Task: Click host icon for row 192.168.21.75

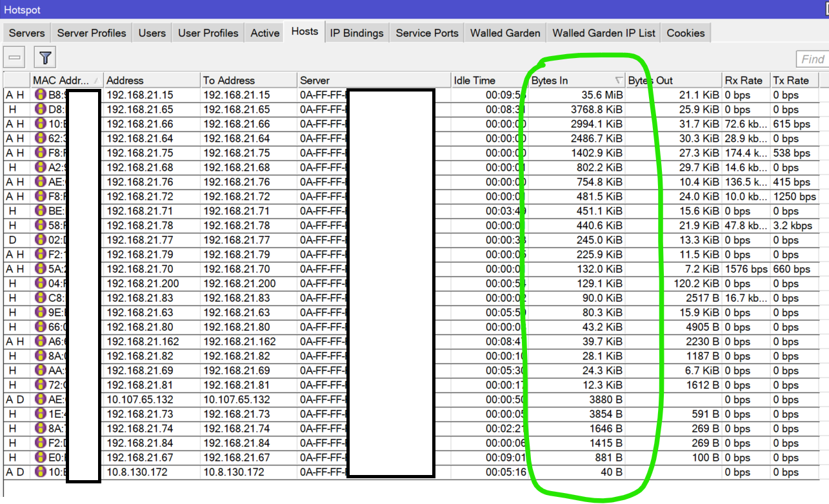Action: pyautogui.click(x=40, y=153)
